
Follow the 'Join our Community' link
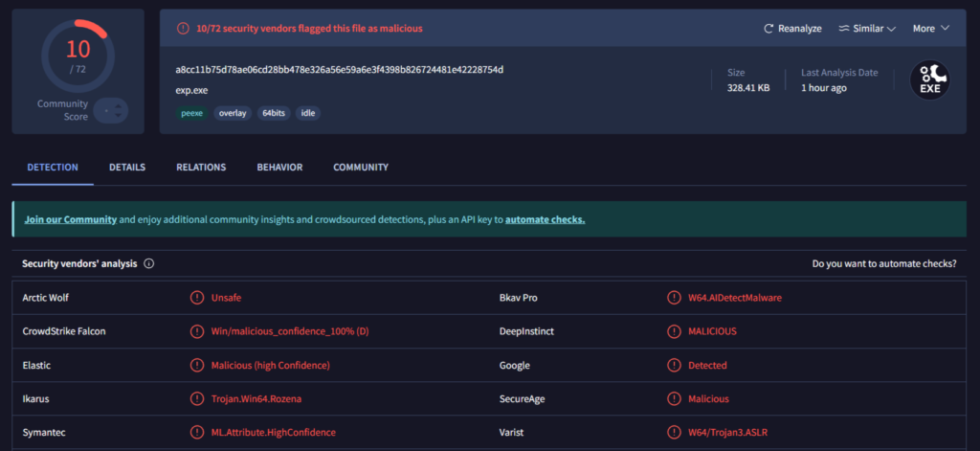pos(71,219)
